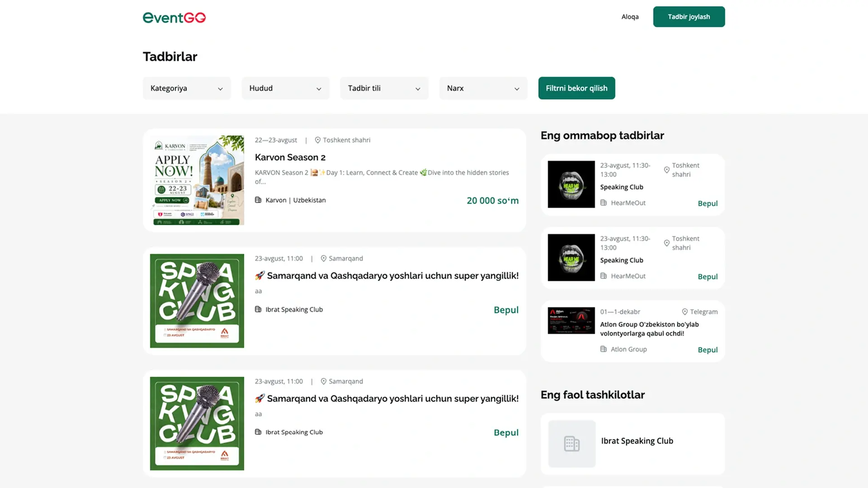Click the 22—23-avgust date text
Viewport: 868px width, 488px height.
click(276, 140)
